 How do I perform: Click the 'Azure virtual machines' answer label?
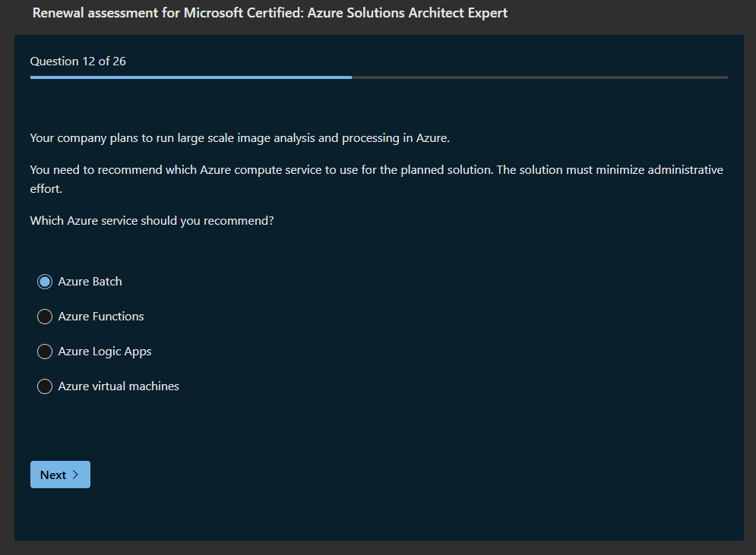tap(119, 386)
